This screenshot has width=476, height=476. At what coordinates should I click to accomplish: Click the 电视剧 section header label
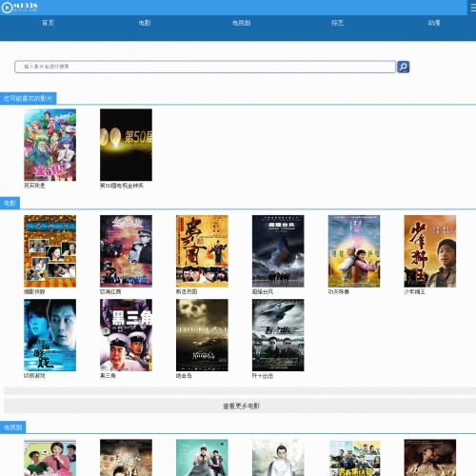(13, 427)
